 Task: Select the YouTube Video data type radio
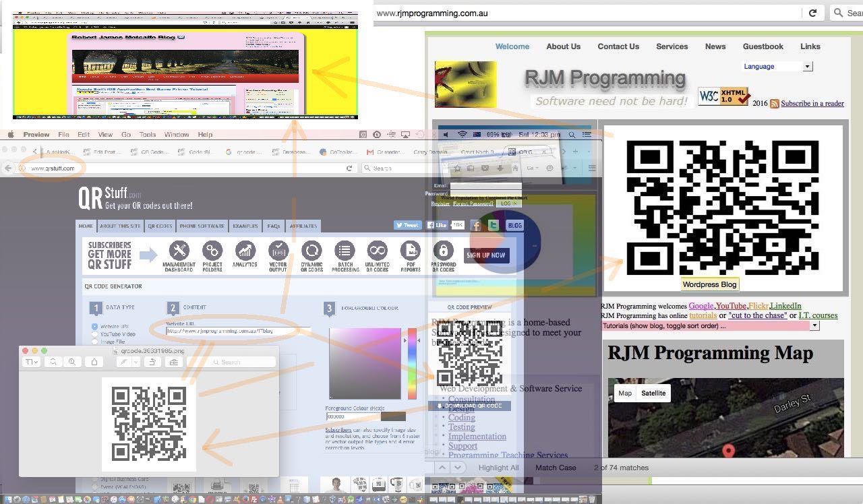click(x=94, y=334)
